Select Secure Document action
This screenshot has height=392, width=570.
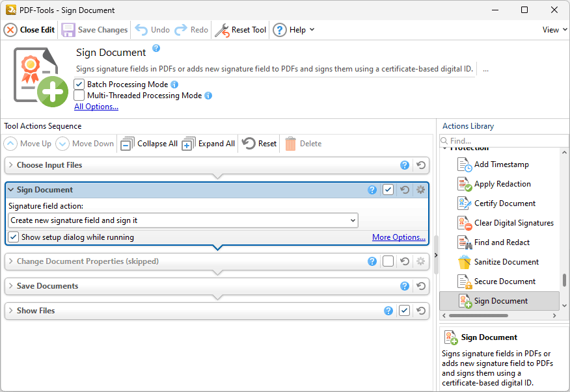coord(499,281)
